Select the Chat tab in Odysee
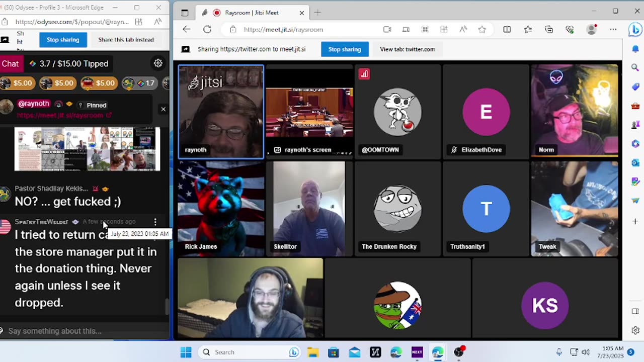The height and width of the screenshot is (362, 644). point(10,63)
